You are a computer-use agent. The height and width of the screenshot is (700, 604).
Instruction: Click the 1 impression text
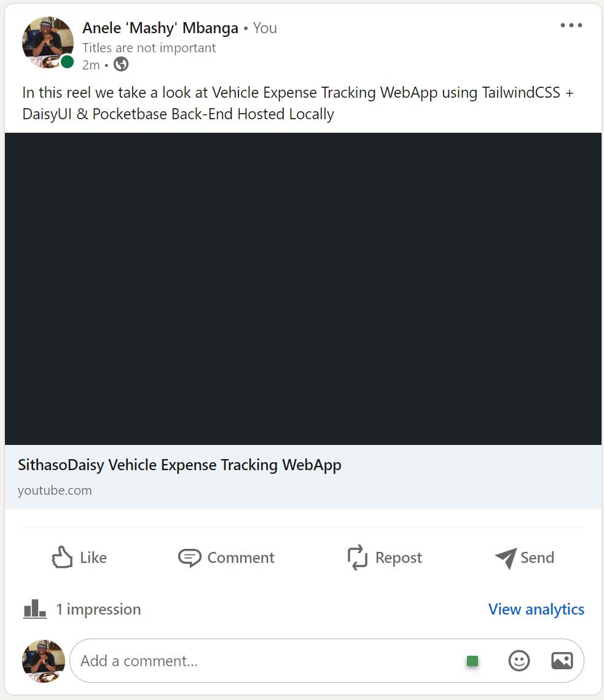coord(98,609)
